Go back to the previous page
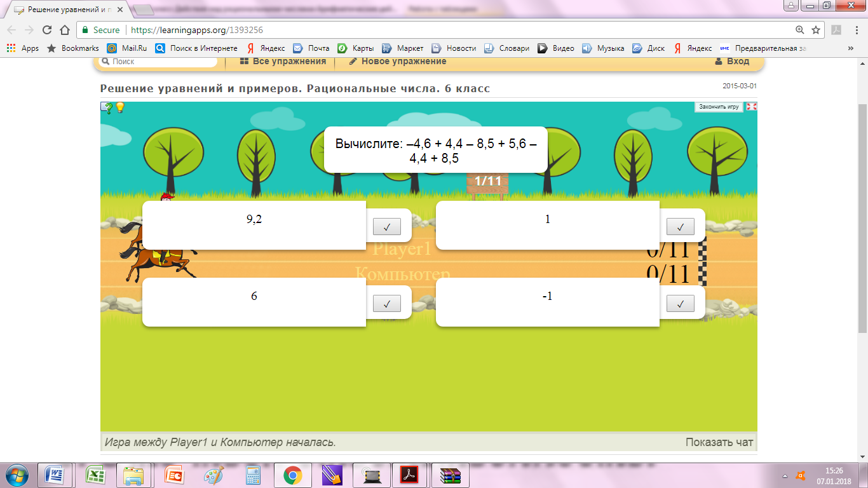 (x=11, y=30)
